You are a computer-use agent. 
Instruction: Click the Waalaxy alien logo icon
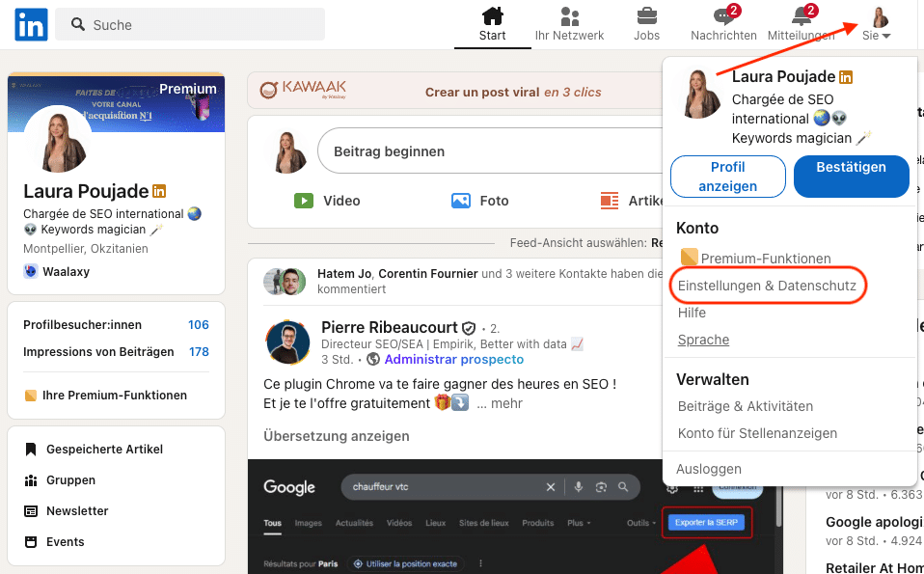30,271
